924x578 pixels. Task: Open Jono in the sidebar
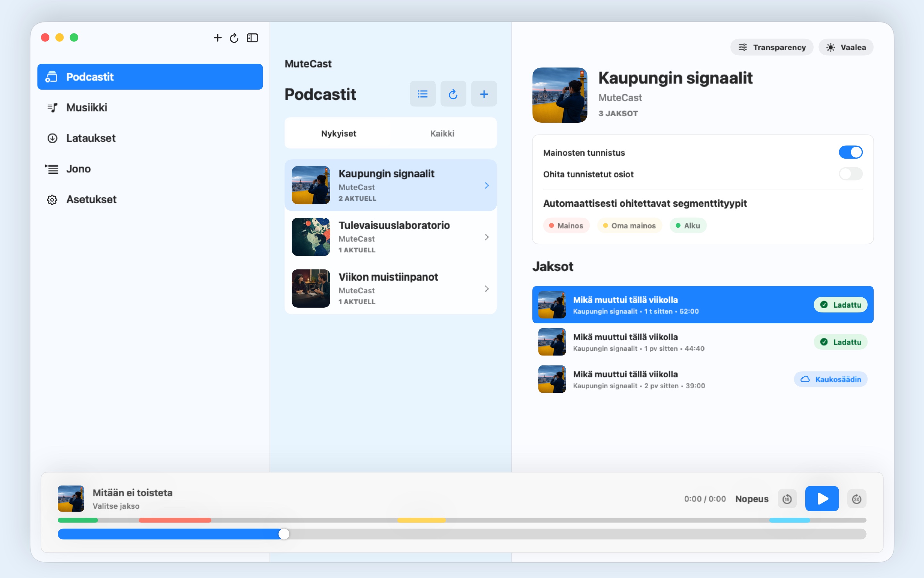(x=150, y=169)
